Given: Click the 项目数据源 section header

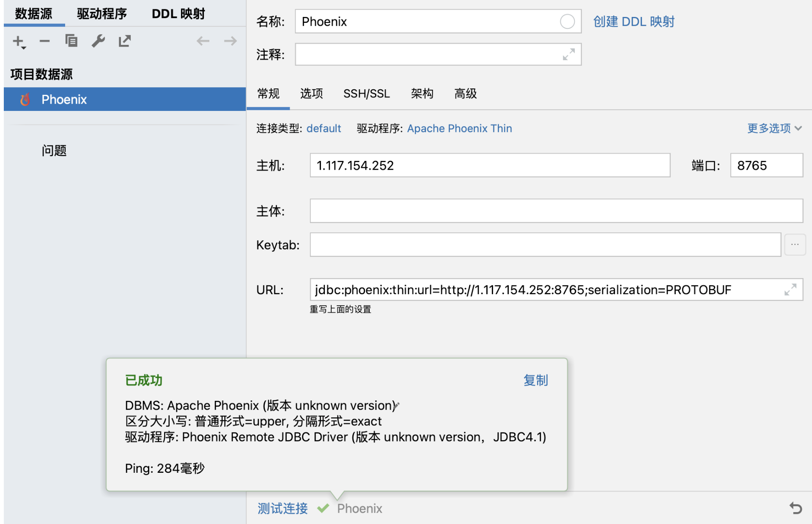Looking at the screenshot, I should (x=41, y=74).
